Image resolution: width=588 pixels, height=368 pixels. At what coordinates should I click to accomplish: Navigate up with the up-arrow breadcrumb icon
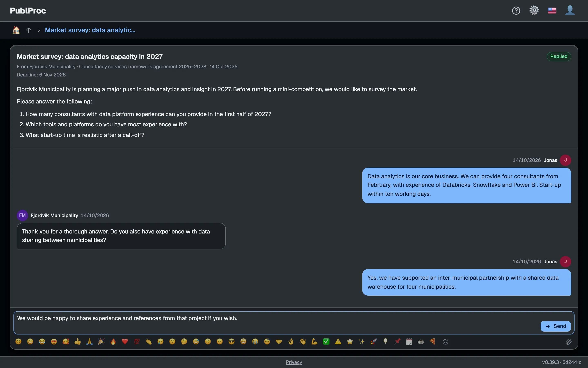(29, 30)
